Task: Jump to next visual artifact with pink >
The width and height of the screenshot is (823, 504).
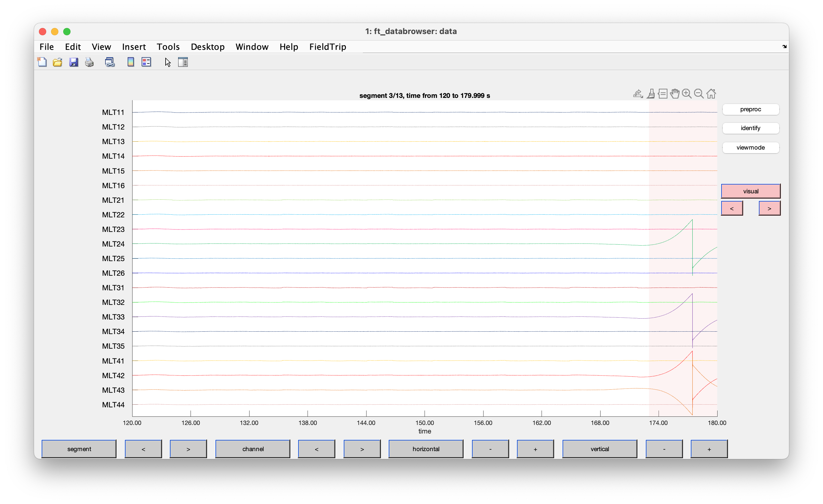Action: point(769,209)
